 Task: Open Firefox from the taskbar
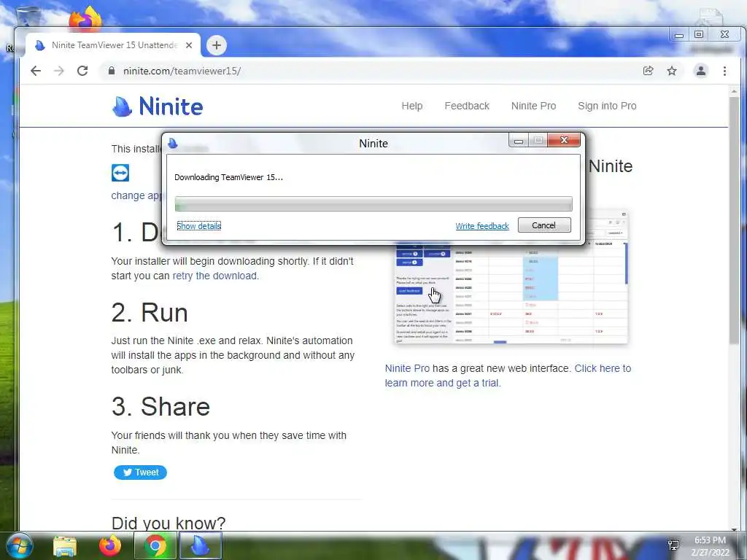[109, 545]
